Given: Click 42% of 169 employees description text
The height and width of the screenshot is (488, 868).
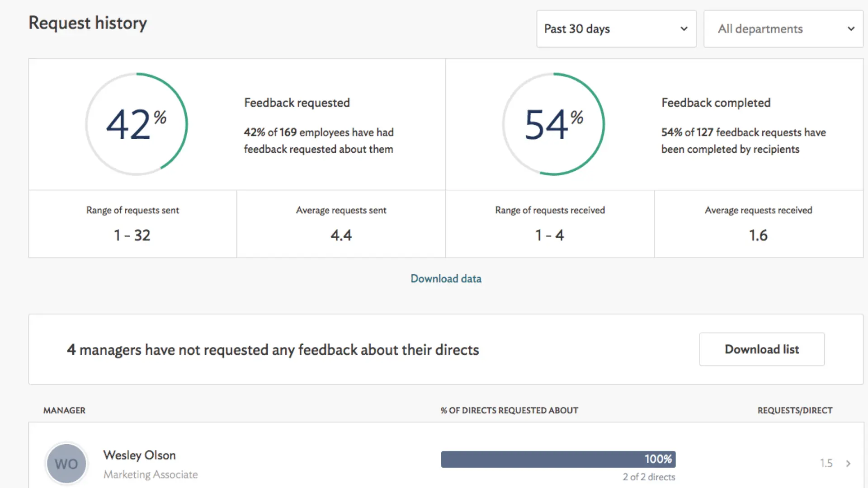Looking at the screenshot, I should point(319,141).
